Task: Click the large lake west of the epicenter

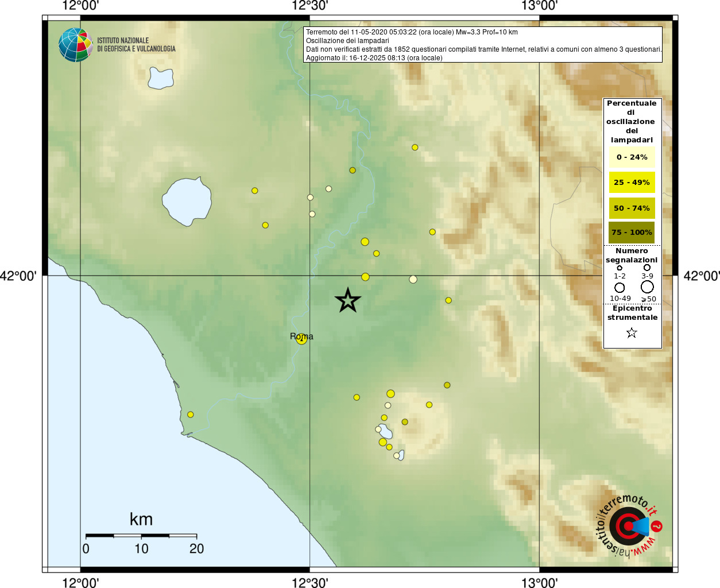Action: coord(187,202)
